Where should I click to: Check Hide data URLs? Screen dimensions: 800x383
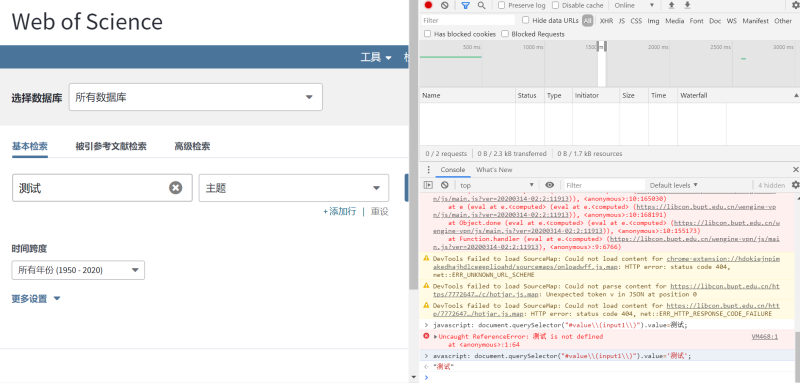pyautogui.click(x=526, y=20)
